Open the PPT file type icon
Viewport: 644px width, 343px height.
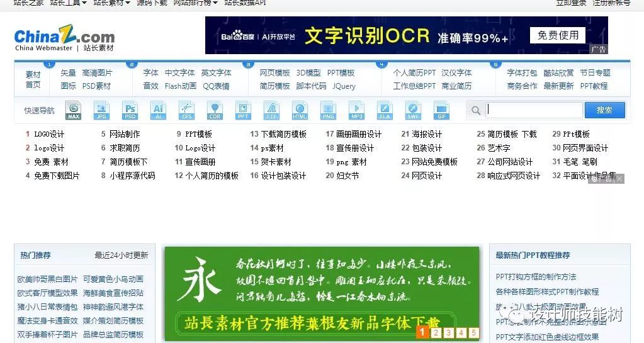tap(243, 110)
